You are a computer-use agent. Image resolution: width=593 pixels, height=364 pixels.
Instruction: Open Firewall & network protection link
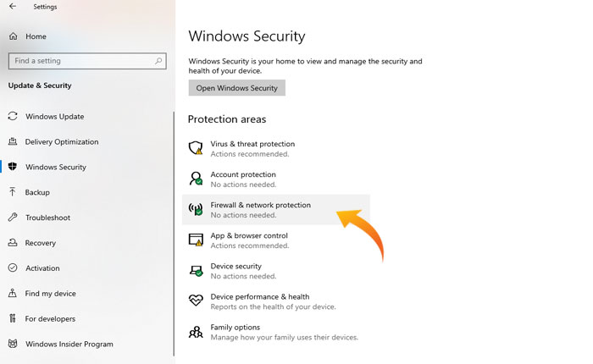[x=260, y=205]
